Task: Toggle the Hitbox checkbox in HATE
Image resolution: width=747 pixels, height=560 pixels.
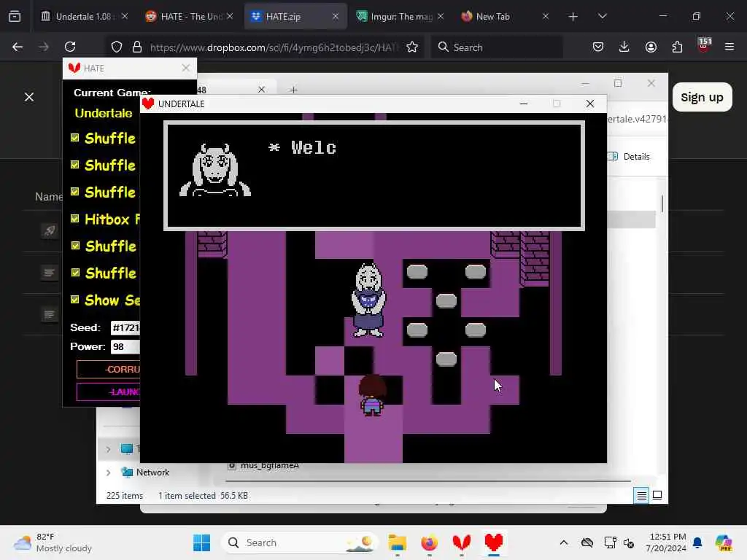Action: (75, 219)
